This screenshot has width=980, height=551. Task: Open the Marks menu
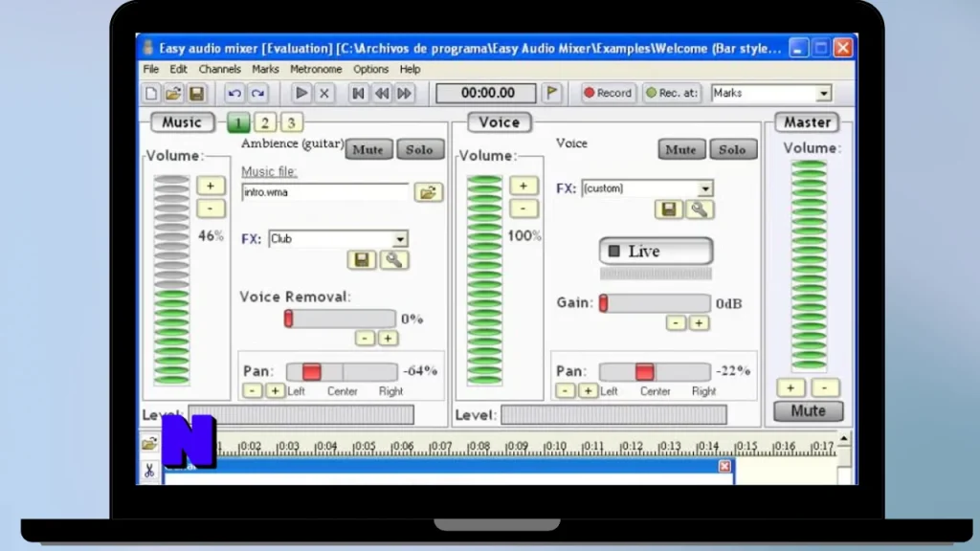click(265, 69)
